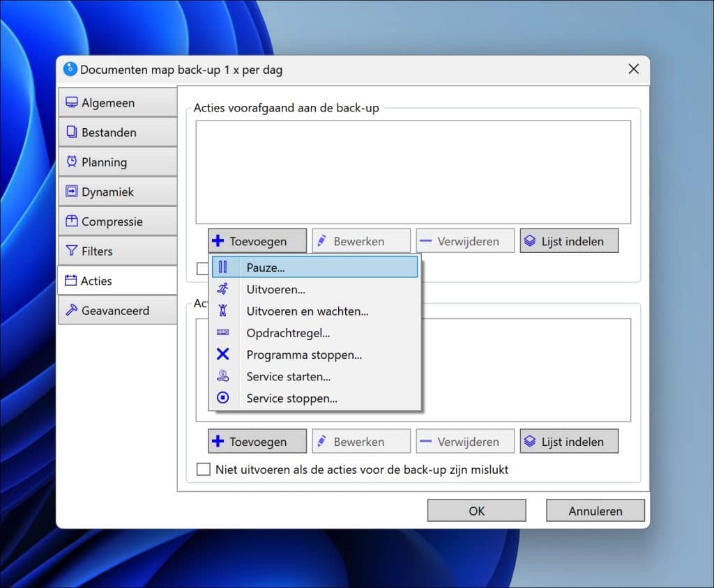Click the Service stoppen circle icon
The image size is (714, 588).
coord(222,398)
